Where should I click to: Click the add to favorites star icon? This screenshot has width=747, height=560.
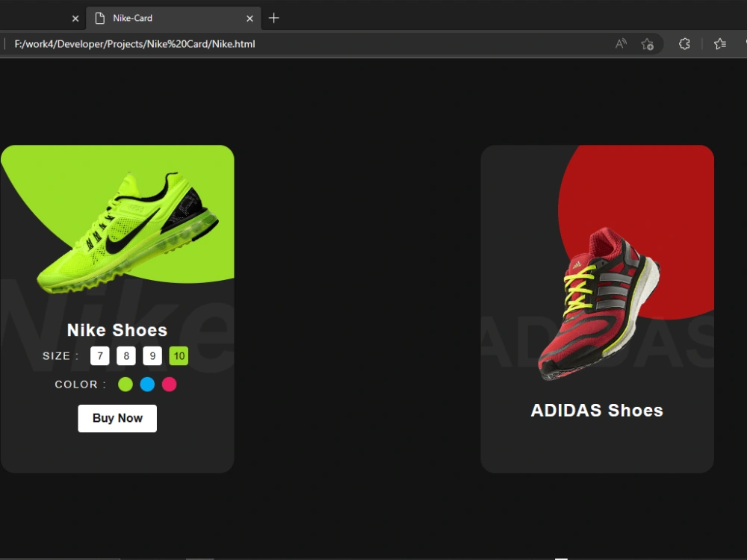tap(648, 43)
